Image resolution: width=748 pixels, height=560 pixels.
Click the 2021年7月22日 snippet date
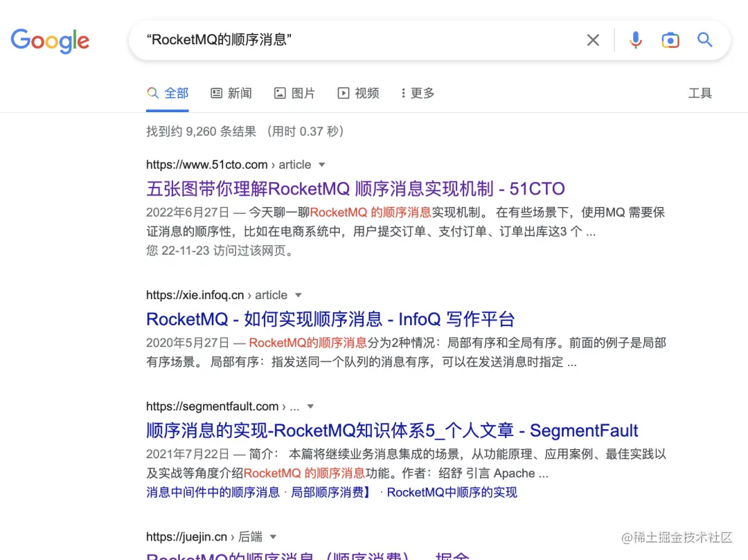click(x=188, y=453)
